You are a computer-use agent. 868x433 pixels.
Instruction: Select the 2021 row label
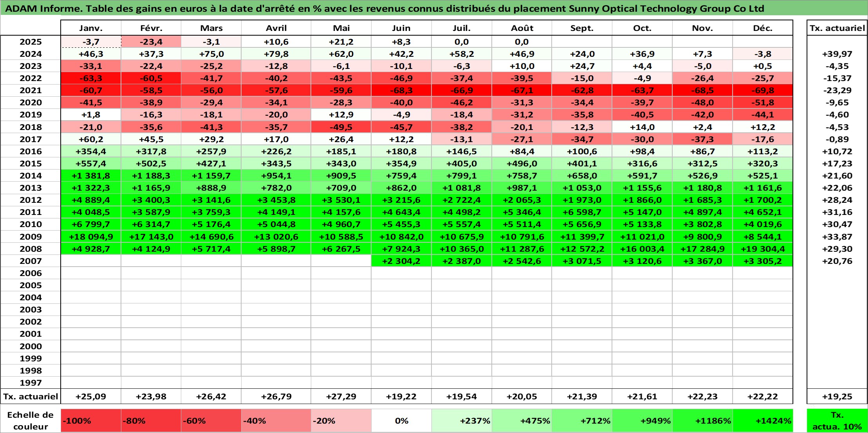point(31,90)
